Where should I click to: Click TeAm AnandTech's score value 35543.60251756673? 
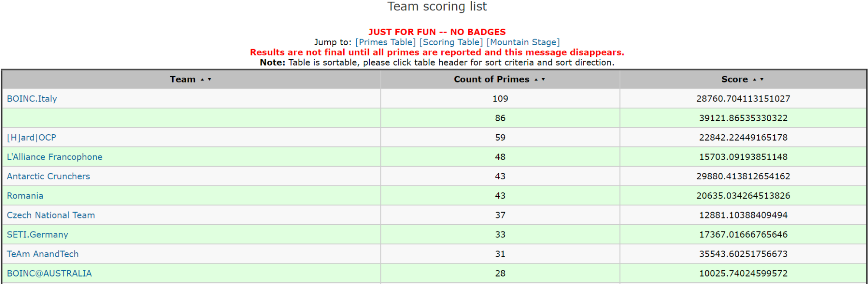pyautogui.click(x=743, y=254)
